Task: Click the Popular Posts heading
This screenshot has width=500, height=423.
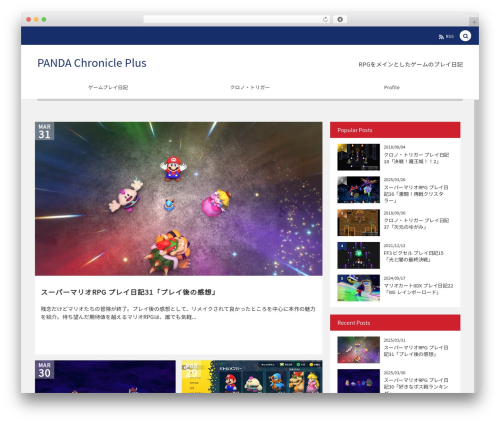Action: 355,130
